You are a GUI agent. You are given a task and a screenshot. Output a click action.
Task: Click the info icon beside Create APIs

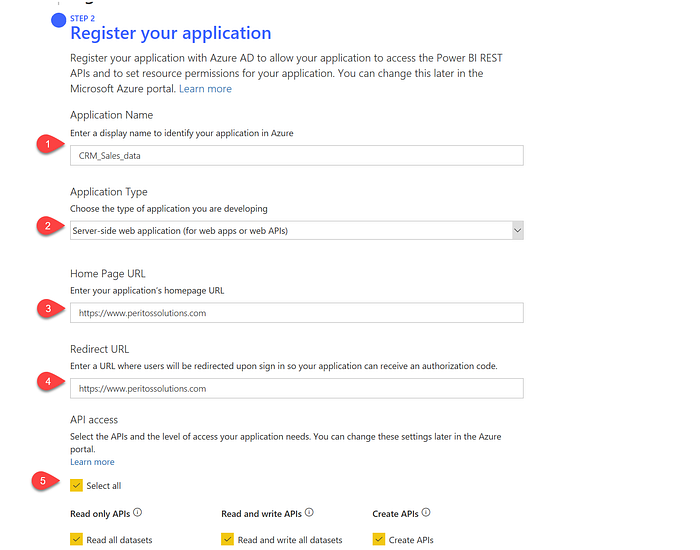pyautogui.click(x=426, y=512)
